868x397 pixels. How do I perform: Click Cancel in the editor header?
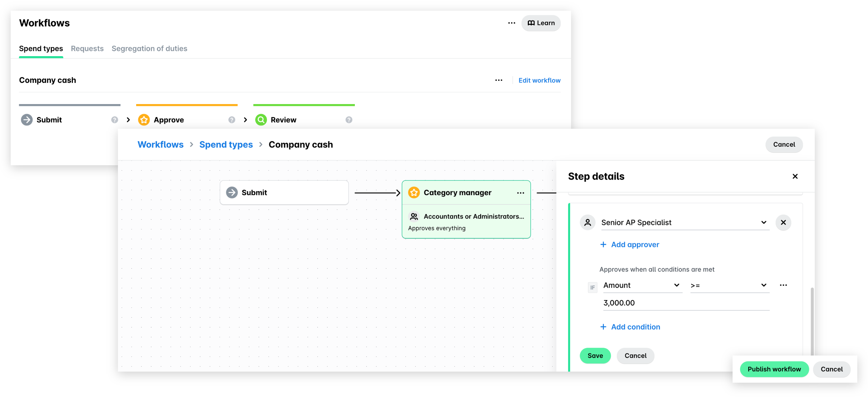click(784, 144)
